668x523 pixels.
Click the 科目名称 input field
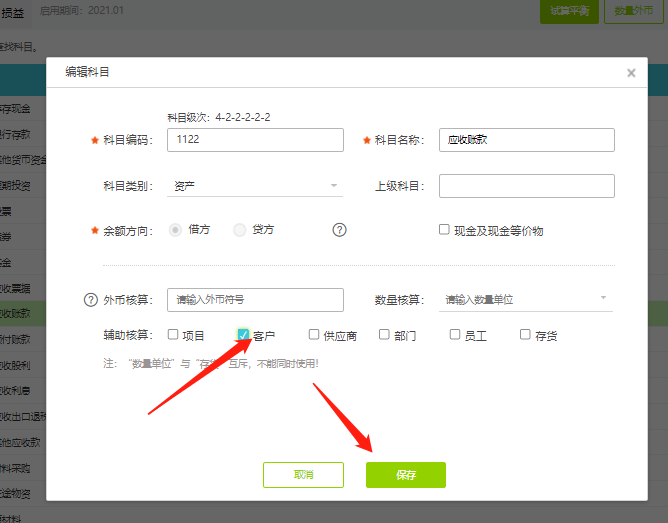coord(527,140)
